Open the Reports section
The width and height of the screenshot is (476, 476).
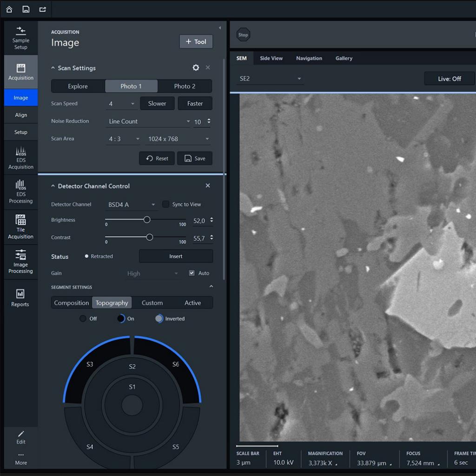20,297
